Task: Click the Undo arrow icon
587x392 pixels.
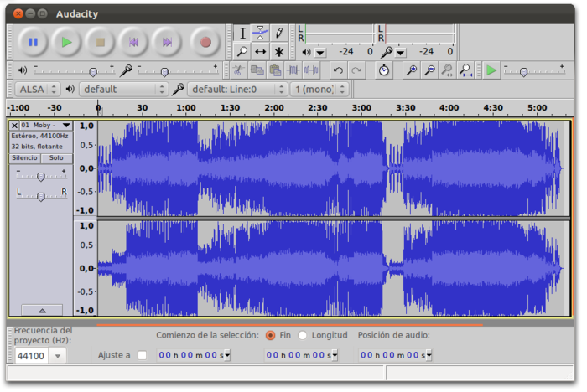Action: coord(338,70)
